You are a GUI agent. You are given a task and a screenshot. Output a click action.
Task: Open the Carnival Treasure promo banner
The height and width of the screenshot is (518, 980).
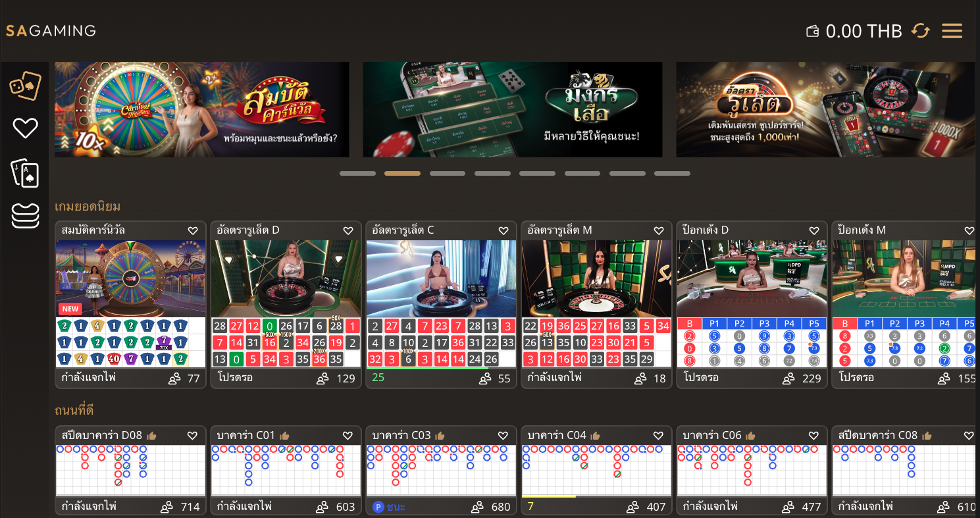point(201,109)
